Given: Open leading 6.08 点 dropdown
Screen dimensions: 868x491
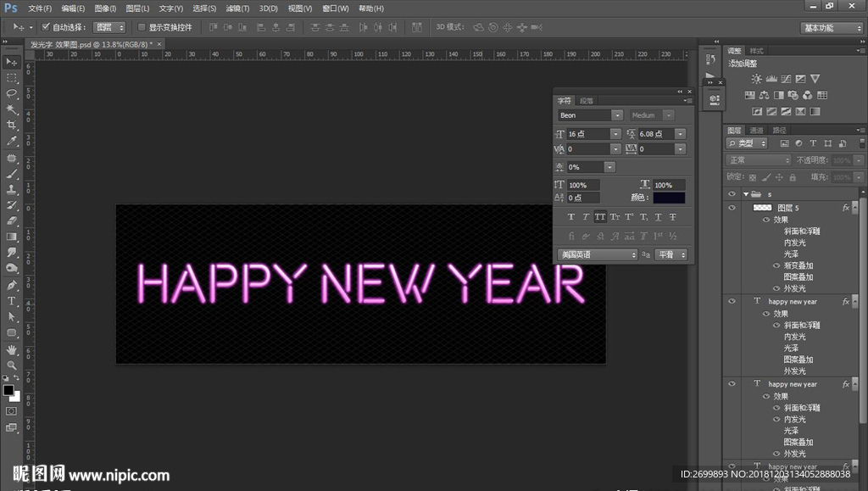Looking at the screenshot, I should coord(681,134).
